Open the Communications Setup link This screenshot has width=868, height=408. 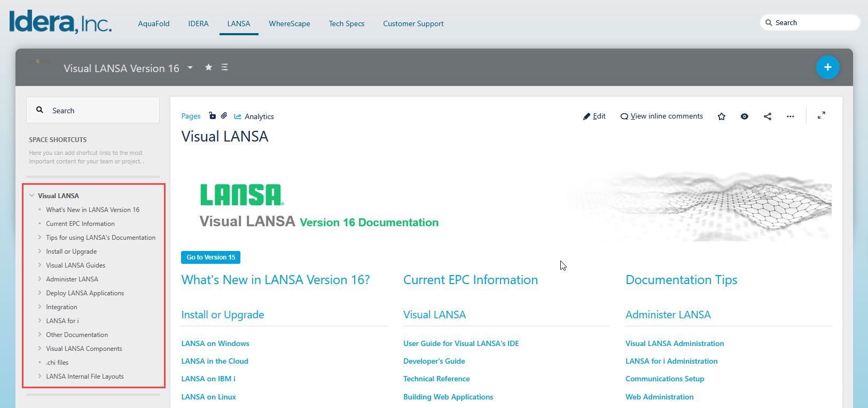[x=665, y=379]
